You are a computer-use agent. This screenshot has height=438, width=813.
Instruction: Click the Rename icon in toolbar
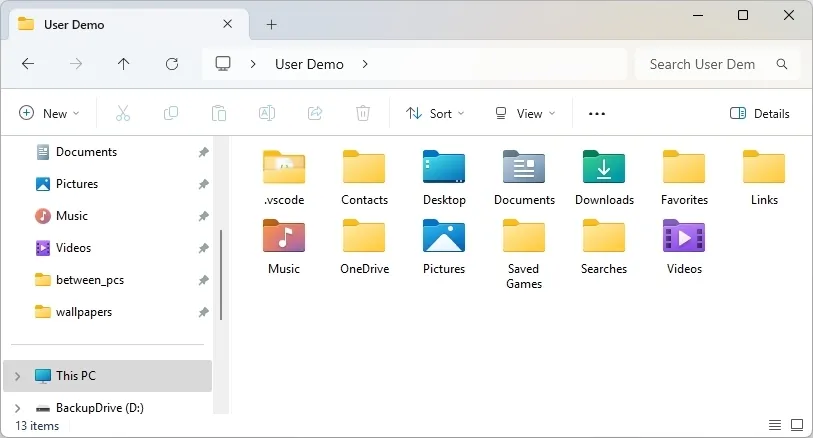click(267, 113)
